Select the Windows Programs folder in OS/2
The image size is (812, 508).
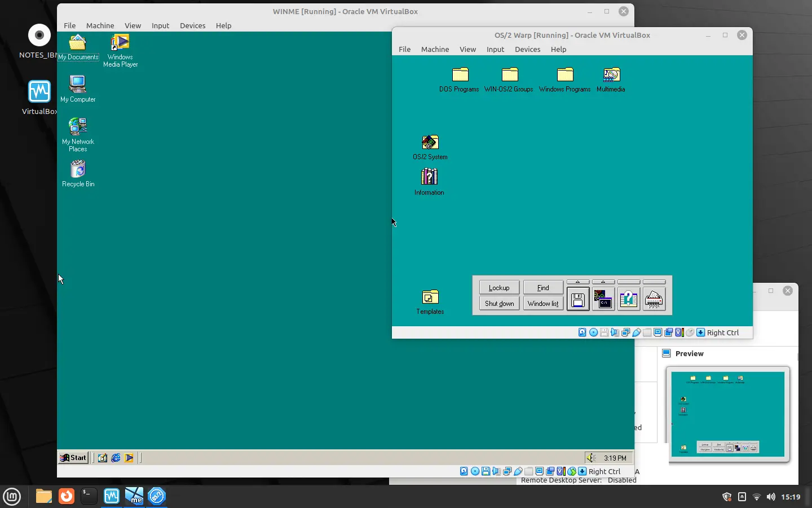click(565, 80)
